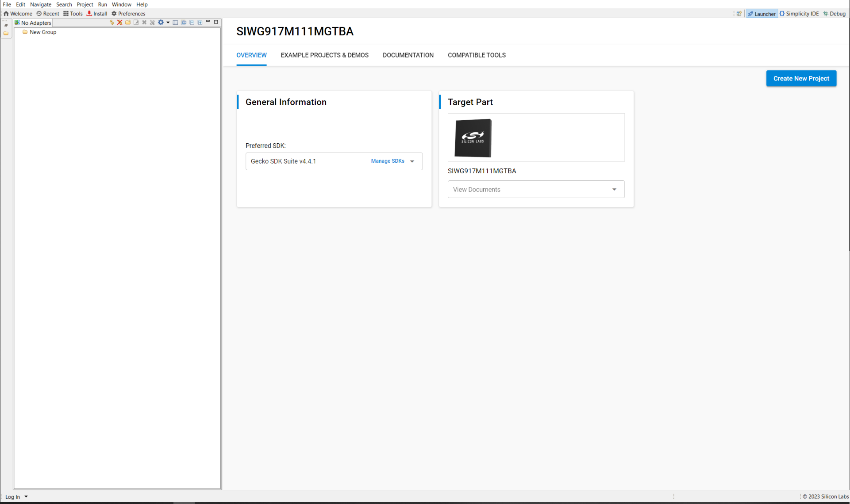Create a new adapter group folder icon

tap(128, 23)
